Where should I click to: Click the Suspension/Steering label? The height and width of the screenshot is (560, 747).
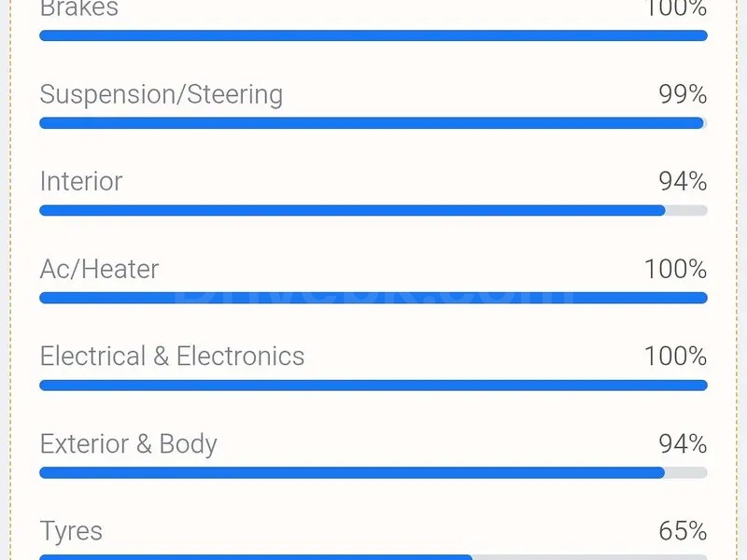click(x=161, y=94)
